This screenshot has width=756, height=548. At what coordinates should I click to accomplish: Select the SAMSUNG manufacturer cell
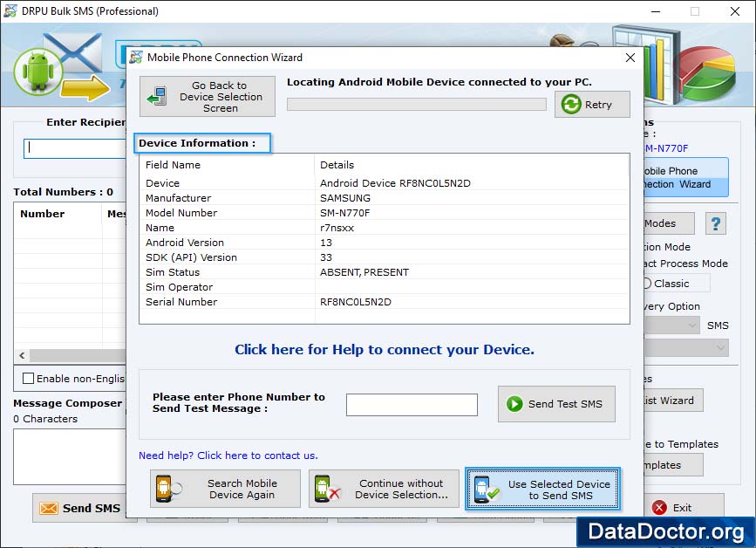point(345,198)
